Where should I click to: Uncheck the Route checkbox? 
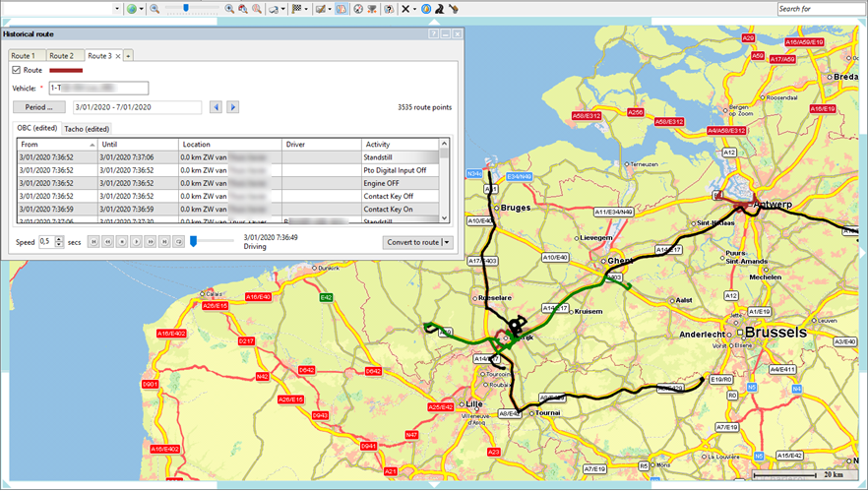(16, 70)
